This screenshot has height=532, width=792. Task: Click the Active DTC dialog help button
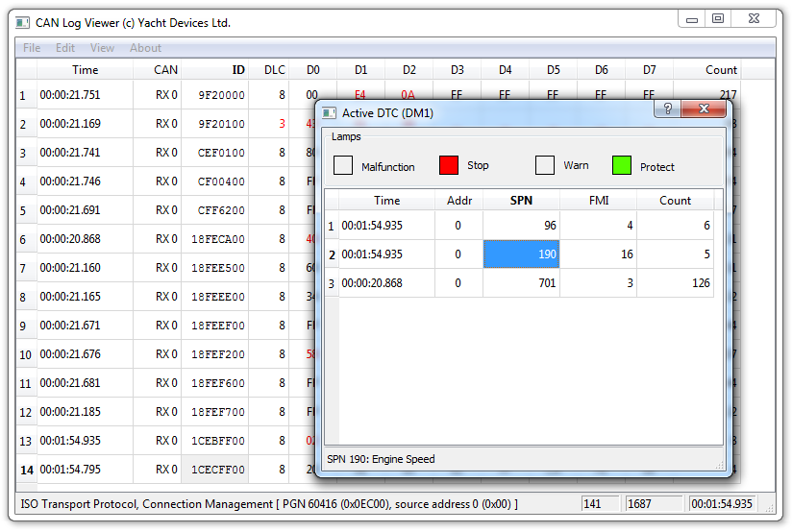(666, 110)
